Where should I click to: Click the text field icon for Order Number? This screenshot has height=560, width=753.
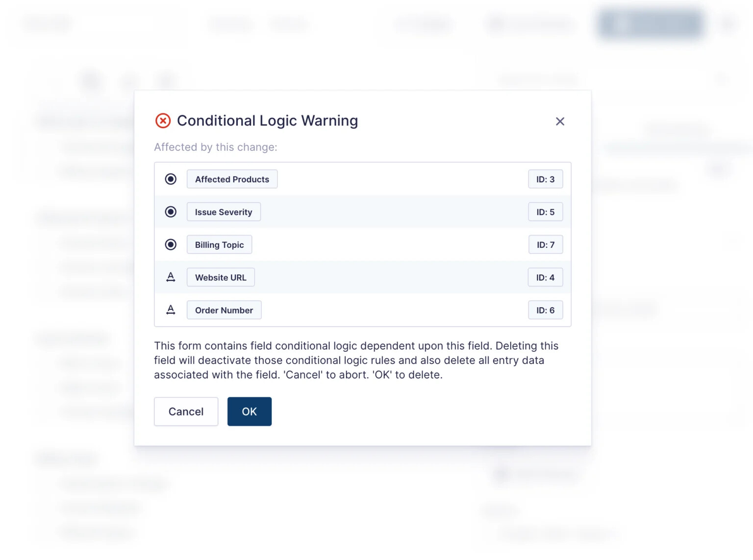pyautogui.click(x=171, y=310)
